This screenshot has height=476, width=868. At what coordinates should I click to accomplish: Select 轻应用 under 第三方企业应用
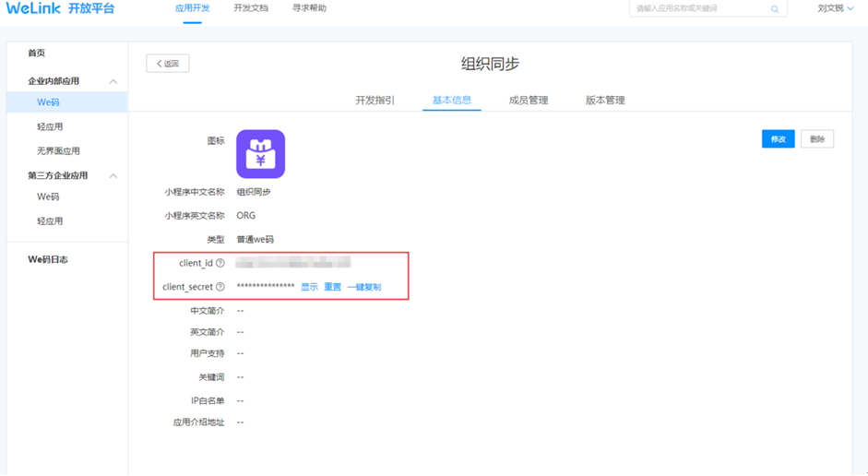click(x=50, y=221)
